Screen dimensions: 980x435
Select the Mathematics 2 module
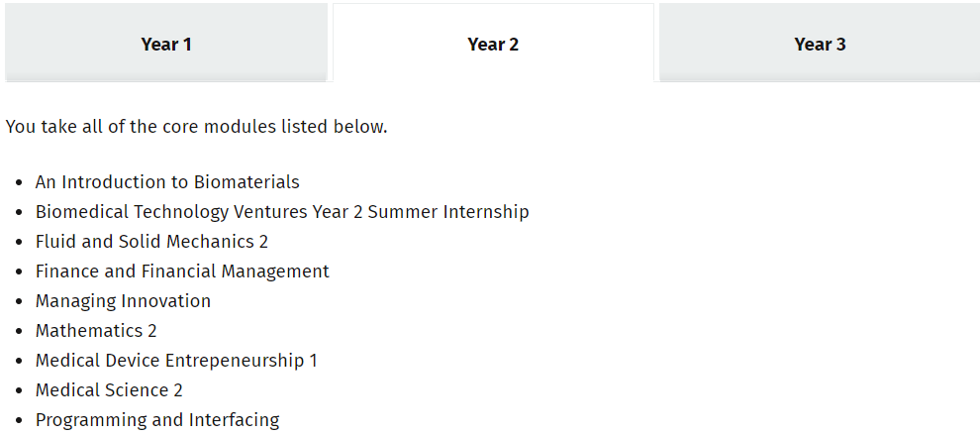(x=96, y=331)
